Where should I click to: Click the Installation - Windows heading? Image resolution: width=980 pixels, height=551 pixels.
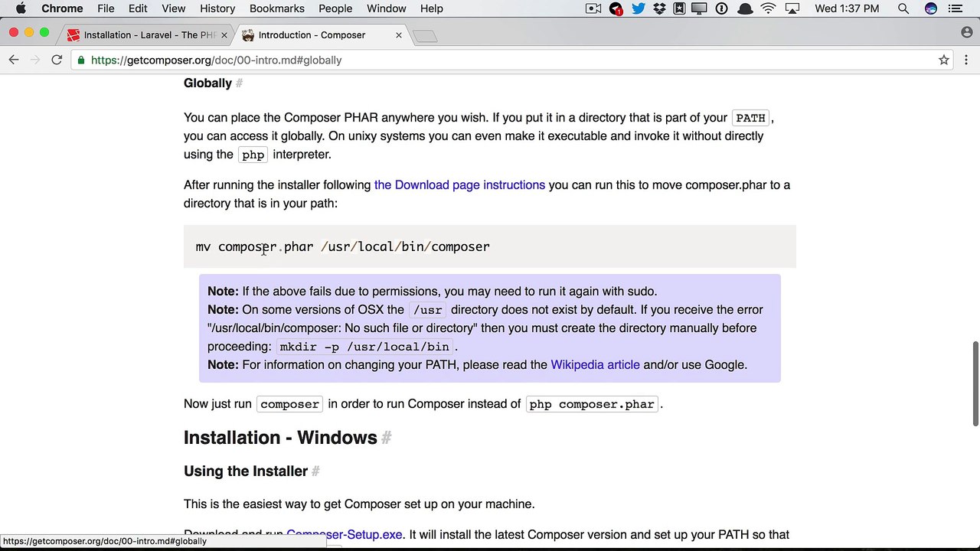[280, 438]
